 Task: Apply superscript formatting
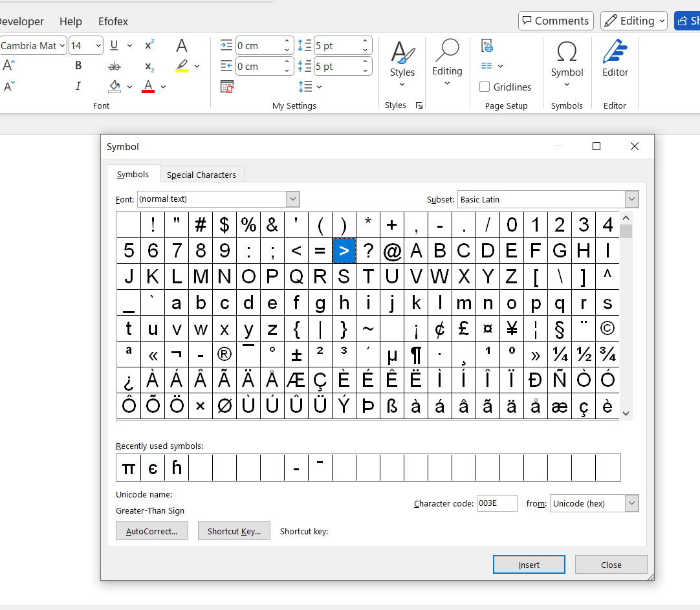149,45
